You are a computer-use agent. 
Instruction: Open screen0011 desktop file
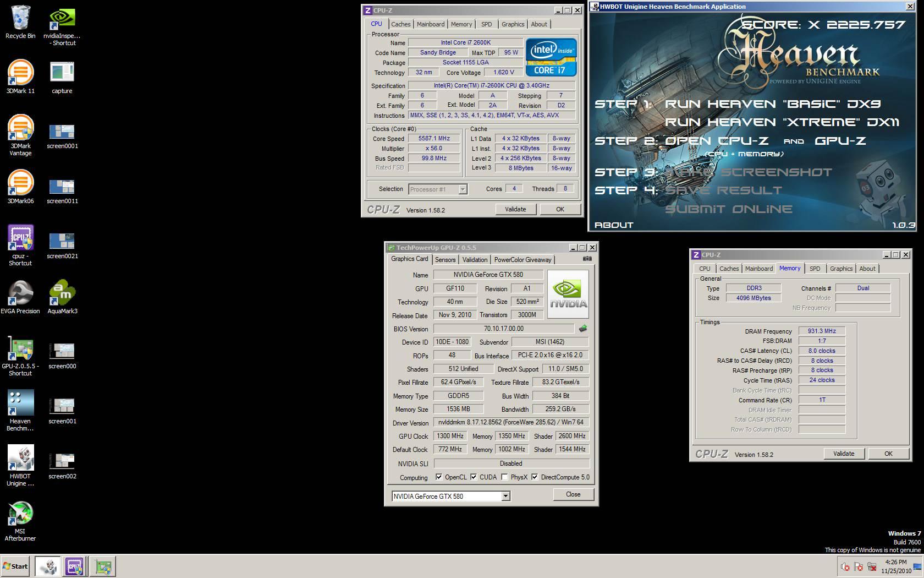62,190
